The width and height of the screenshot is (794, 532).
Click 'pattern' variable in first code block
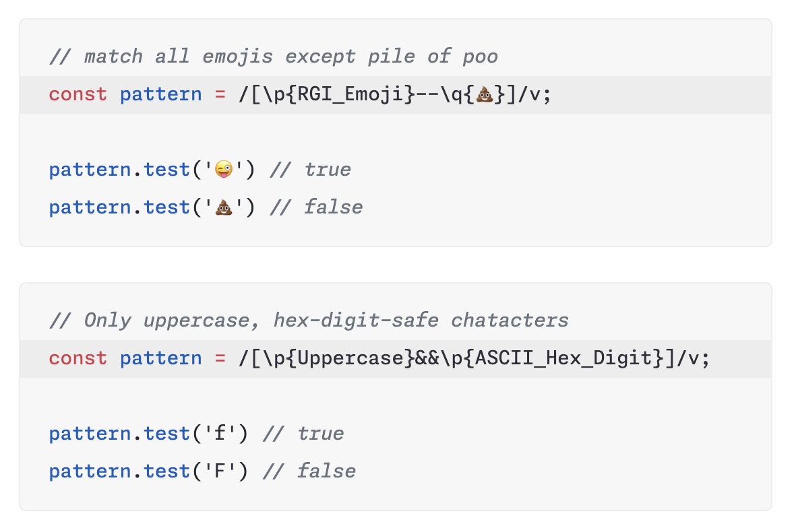[161, 94]
